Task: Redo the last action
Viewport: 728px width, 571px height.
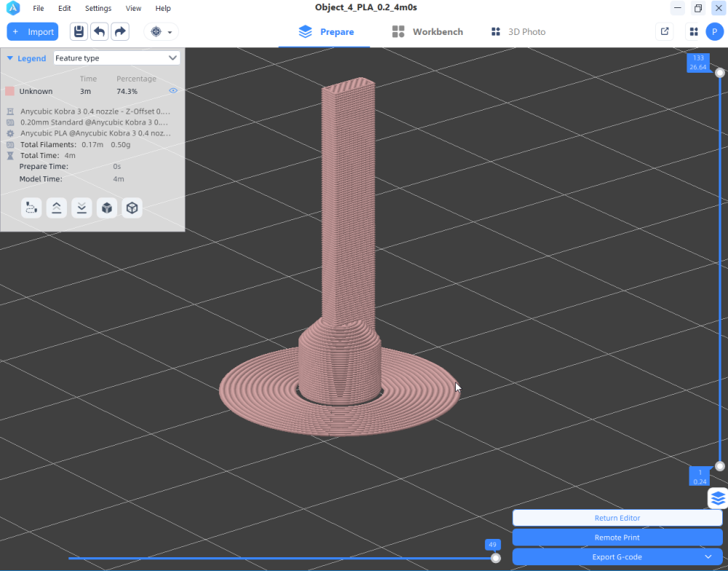Action: tap(120, 31)
